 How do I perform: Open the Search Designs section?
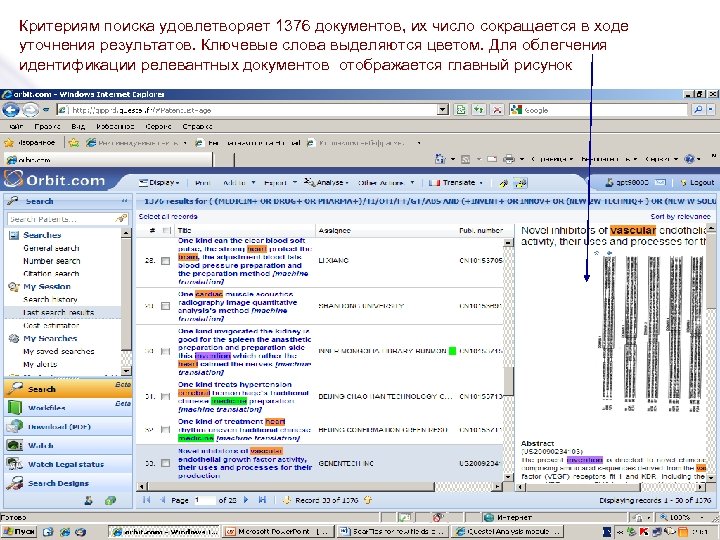(x=68, y=483)
